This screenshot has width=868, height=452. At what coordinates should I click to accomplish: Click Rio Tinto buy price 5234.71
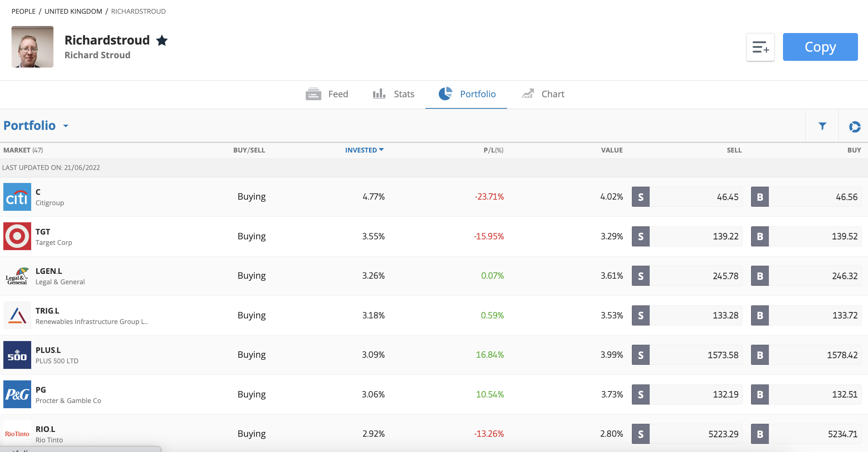pyautogui.click(x=842, y=434)
